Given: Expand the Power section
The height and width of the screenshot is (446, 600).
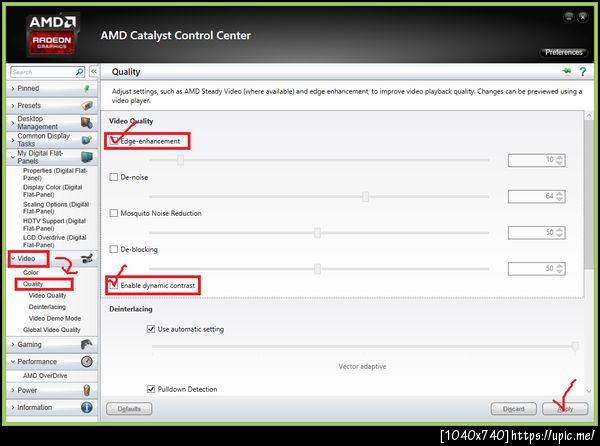Looking at the screenshot, I should click(13, 390).
